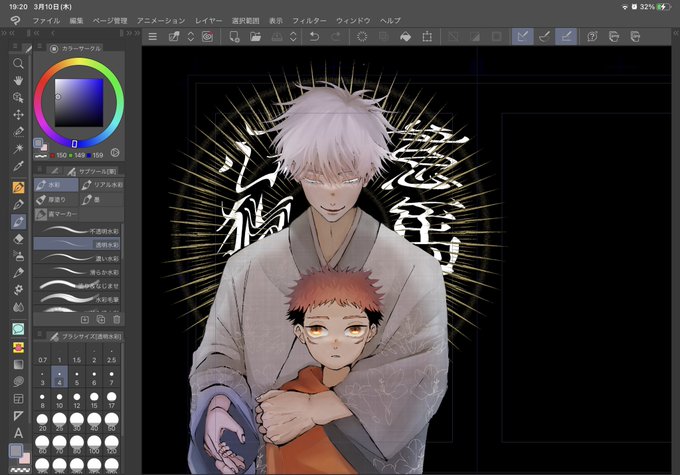Expand right palette dock double-arrow
Image resolution: width=680 pixels, height=475 pixels.
(676, 33)
